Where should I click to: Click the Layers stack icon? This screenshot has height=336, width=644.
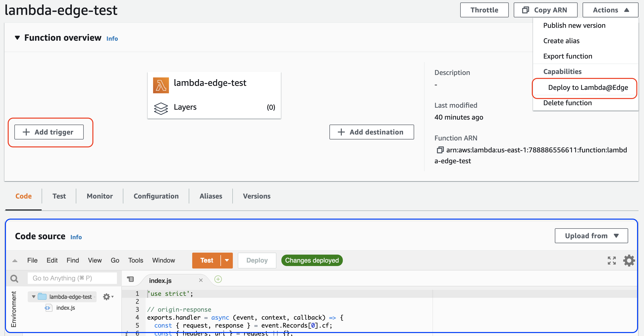tap(161, 108)
